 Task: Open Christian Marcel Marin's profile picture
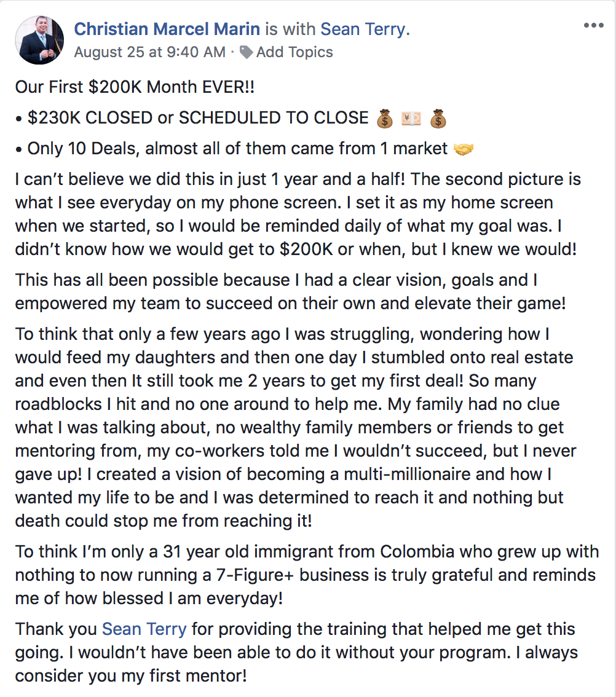click(x=39, y=40)
